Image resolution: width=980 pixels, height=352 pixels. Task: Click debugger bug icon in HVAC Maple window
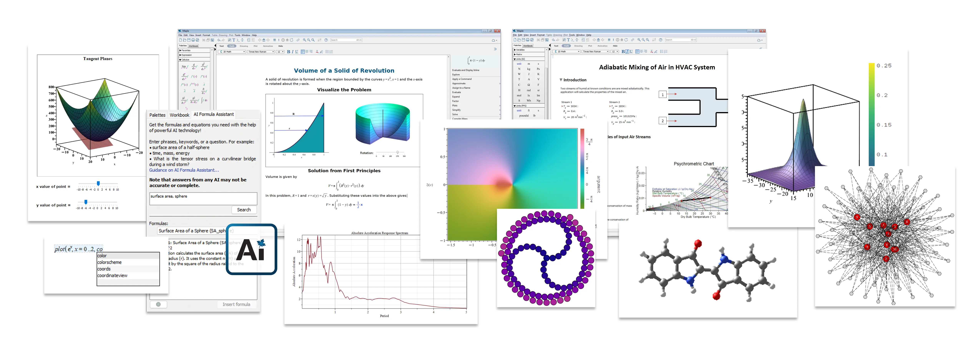pyautogui.click(x=622, y=40)
